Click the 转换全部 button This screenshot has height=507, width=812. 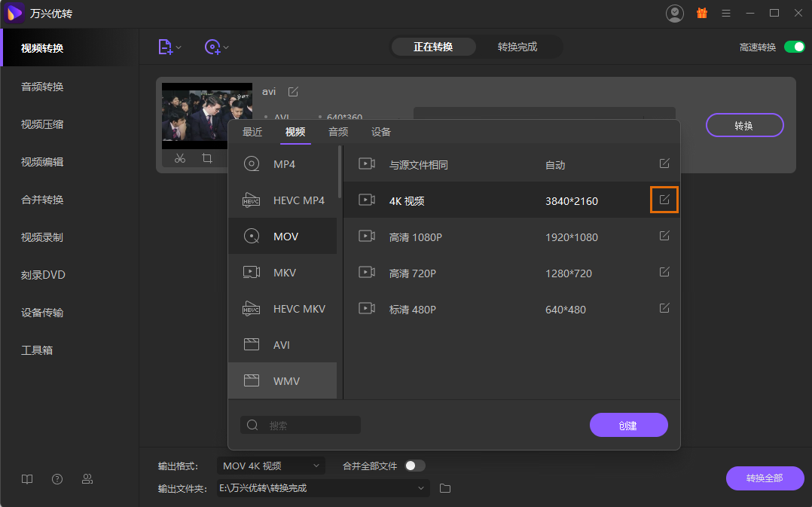point(765,478)
